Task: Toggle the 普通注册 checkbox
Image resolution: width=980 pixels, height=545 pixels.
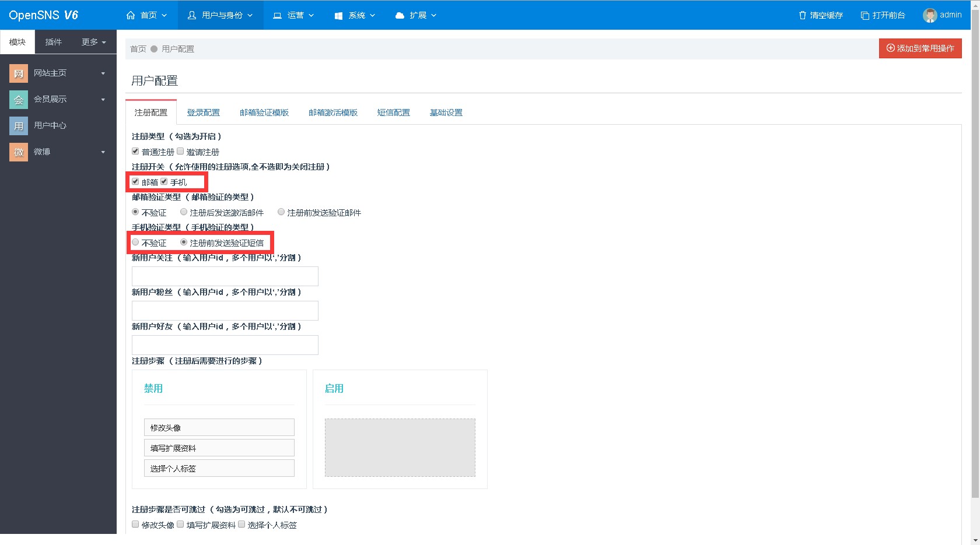Action: click(x=135, y=151)
